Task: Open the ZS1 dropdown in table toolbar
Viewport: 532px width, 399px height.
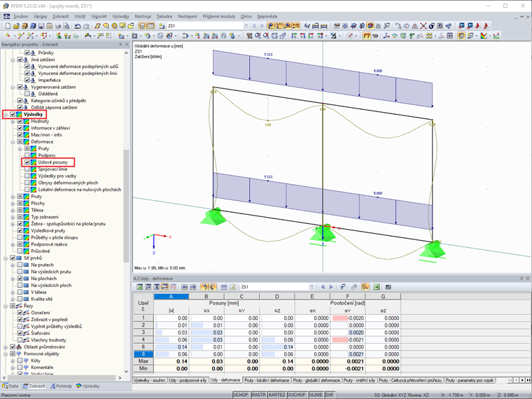Action: [x=311, y=287]
